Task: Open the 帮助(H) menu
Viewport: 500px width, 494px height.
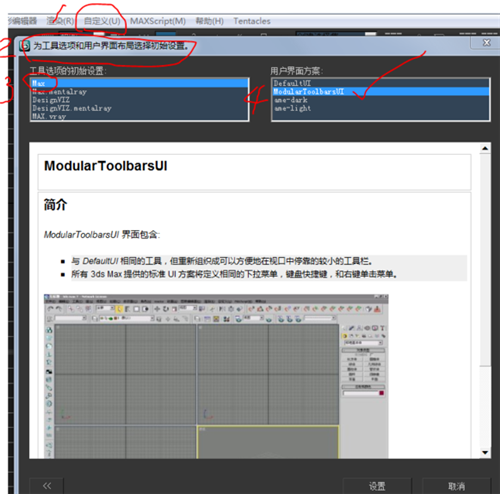Action: (209, 21)
